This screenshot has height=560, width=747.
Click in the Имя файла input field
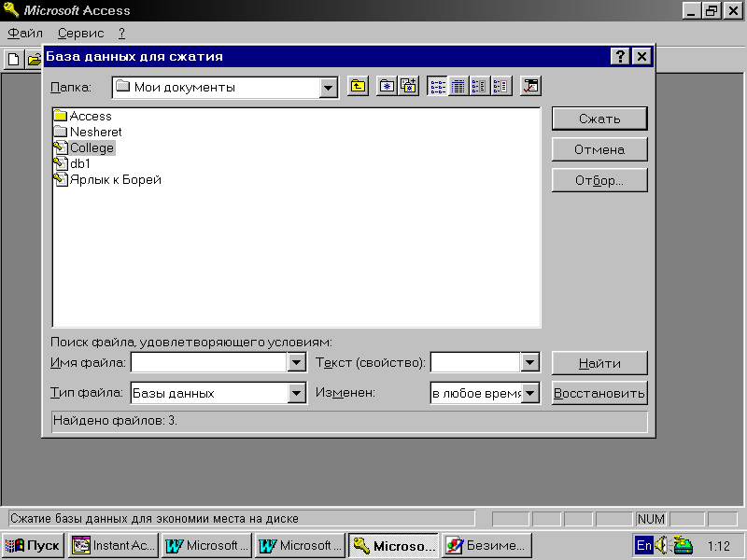pos(209,363)
